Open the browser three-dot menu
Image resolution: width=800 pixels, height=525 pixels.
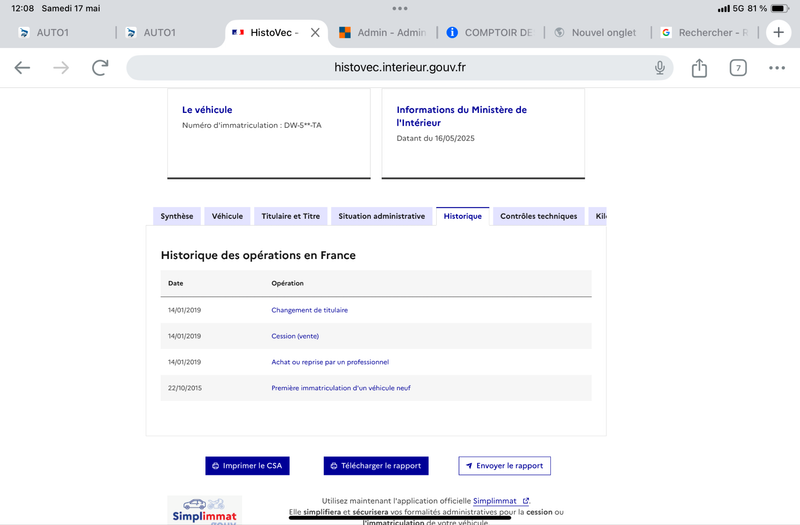(x=777, y=67)
